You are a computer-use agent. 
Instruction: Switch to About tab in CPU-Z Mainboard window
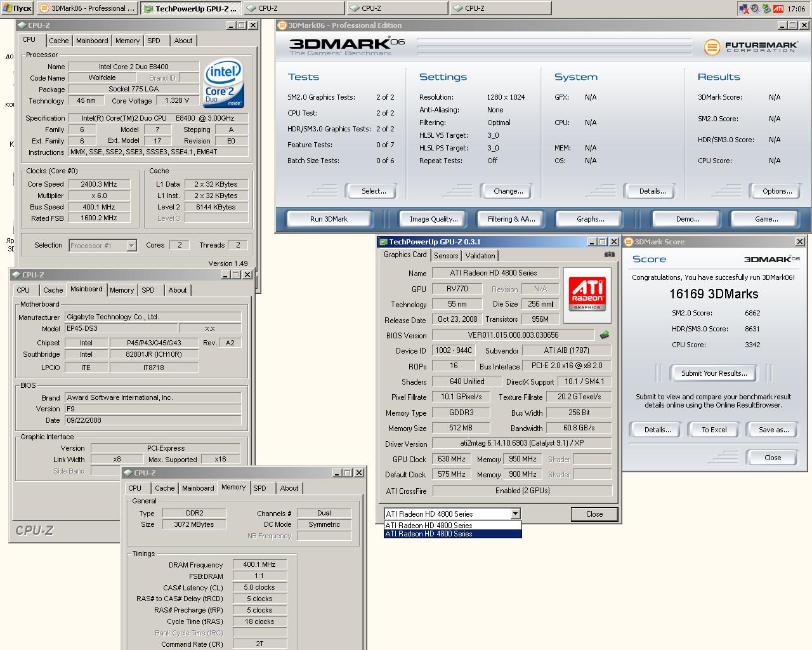click(x=178, y=290)
